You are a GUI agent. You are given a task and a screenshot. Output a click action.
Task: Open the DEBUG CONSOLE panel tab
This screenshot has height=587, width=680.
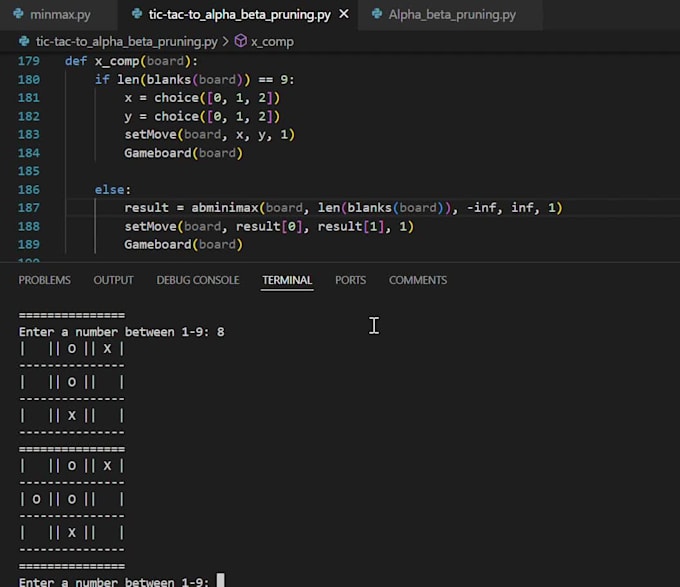(x=198, y=280)
